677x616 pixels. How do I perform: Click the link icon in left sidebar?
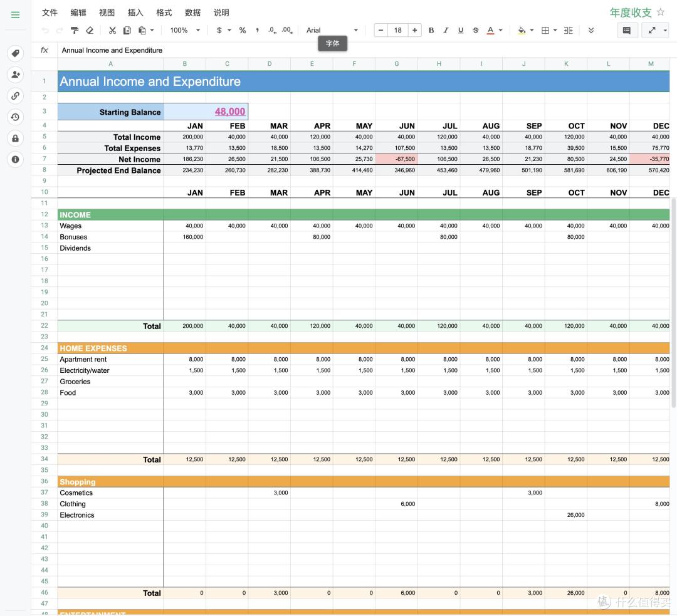click(15, 96)
